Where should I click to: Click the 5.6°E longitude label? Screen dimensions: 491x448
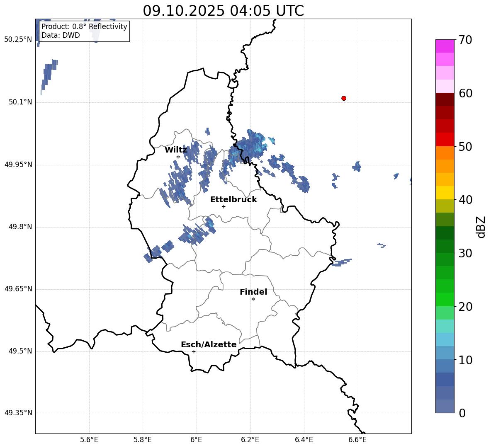(89, 440)
